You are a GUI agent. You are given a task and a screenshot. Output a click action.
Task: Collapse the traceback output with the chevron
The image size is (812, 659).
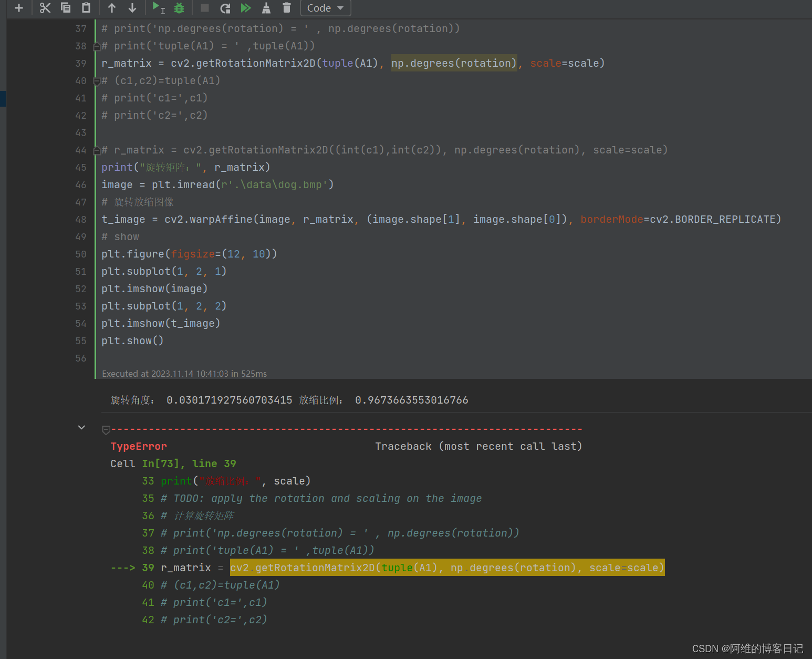(x=81, y=427)
